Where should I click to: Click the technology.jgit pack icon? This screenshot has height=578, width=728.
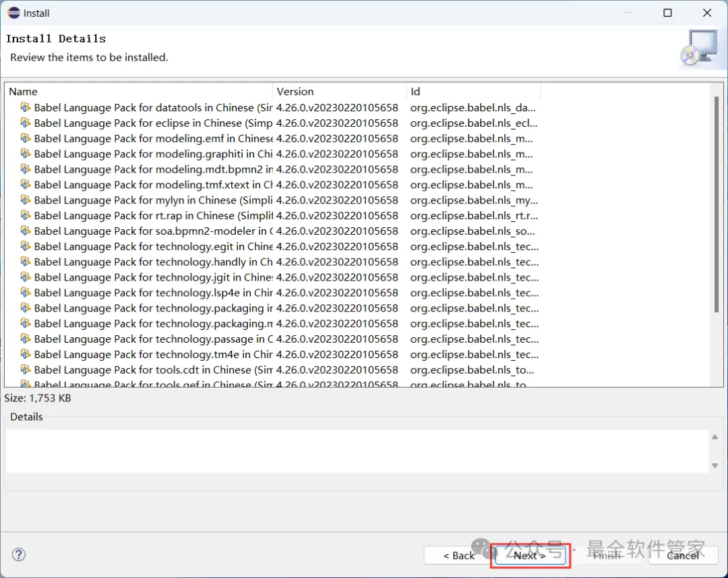click(x=26, y=277)
